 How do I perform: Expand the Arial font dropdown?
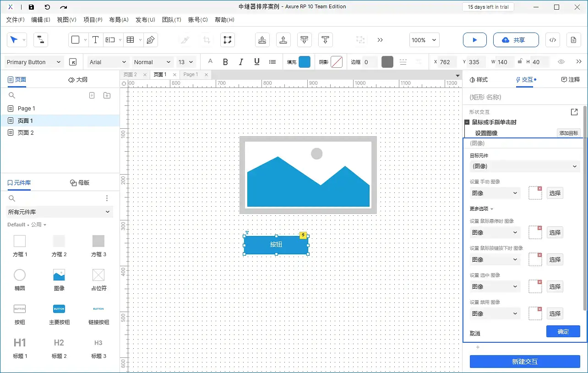108,62
